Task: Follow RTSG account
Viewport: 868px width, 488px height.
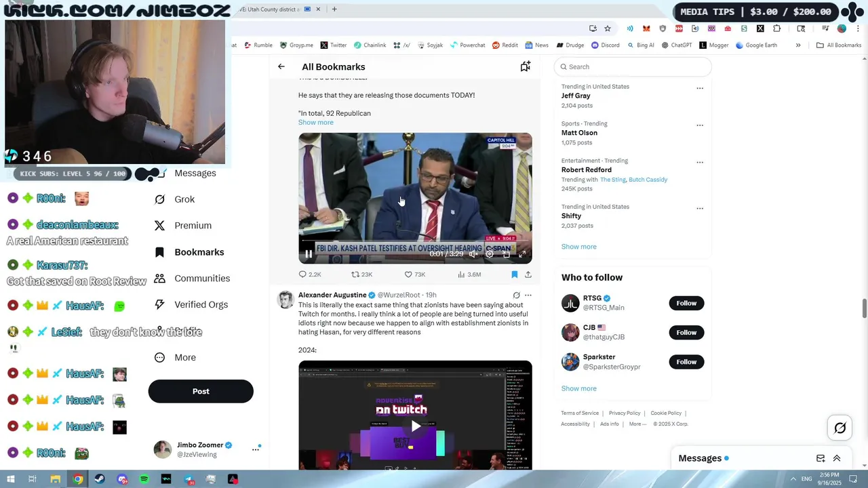Action: click(686, 303)
